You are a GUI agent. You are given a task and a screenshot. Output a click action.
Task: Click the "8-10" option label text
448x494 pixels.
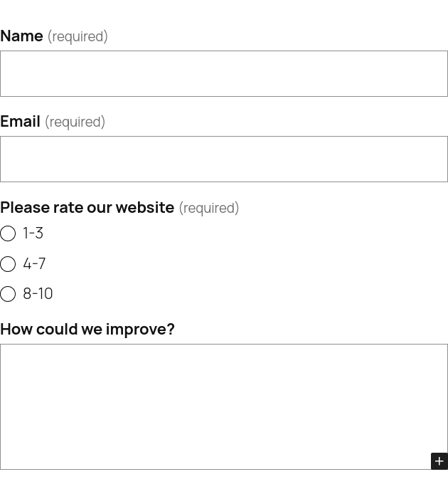[x=38, y=294]
